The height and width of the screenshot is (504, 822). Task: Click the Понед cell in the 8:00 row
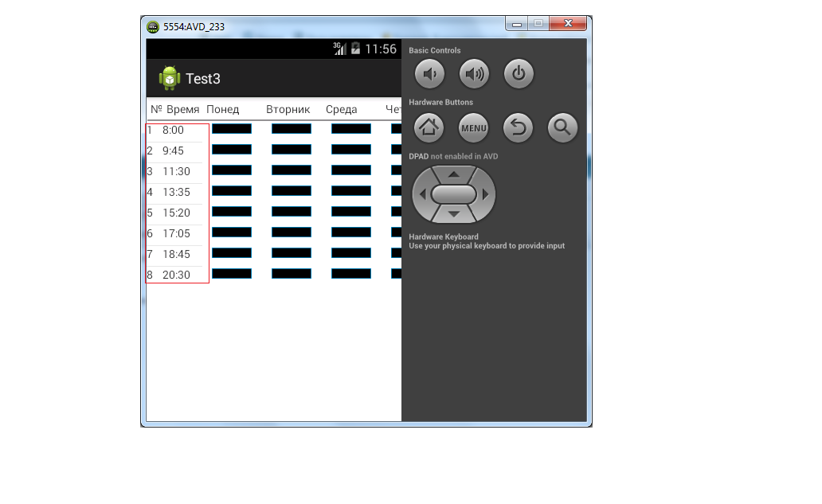coord(232,129)
